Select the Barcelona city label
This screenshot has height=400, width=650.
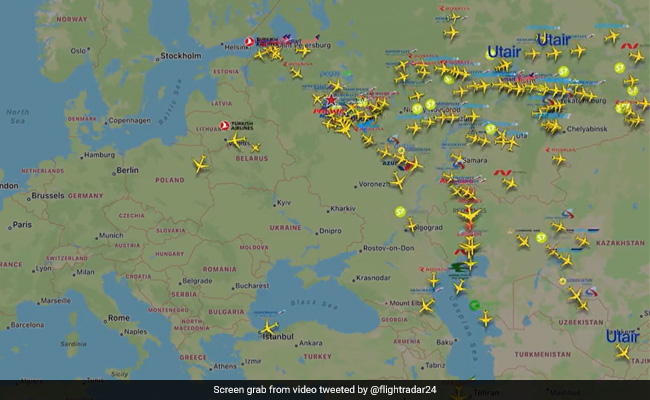pyautogui.click(x=27, y=325)
